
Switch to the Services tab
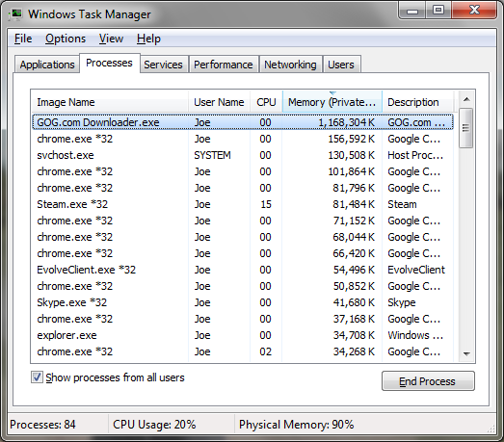(163, 65)
